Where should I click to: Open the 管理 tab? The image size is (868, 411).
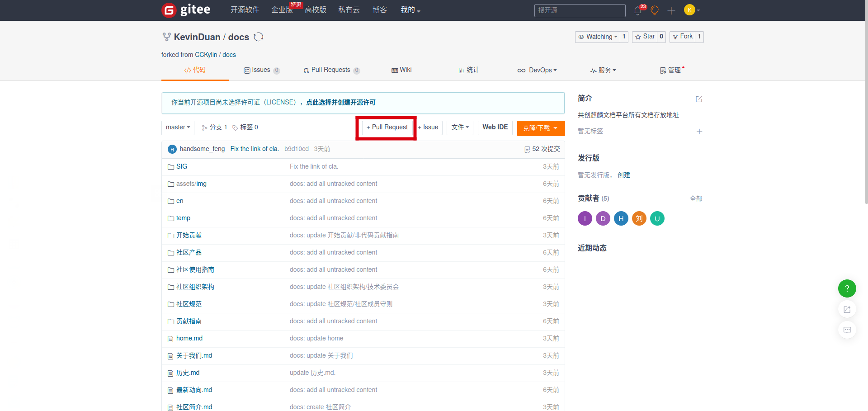point(671,70)
